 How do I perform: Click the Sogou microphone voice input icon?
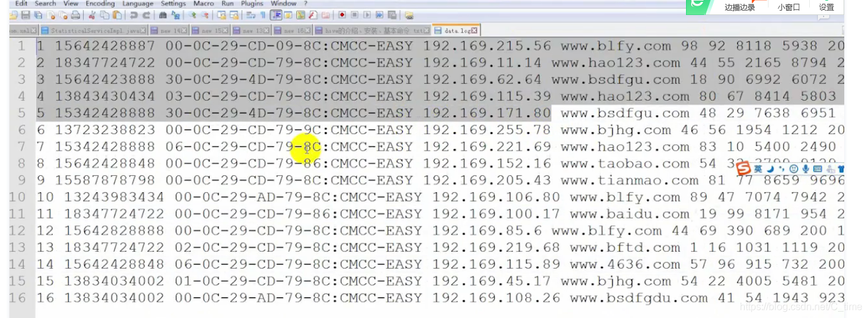(805, 169)
